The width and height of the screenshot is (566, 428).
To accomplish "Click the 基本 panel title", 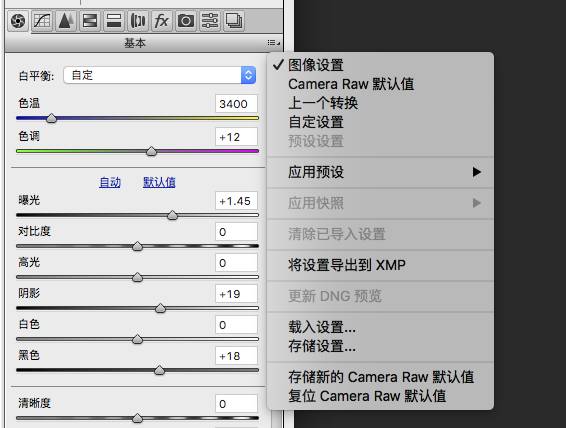I will (135, 43).
